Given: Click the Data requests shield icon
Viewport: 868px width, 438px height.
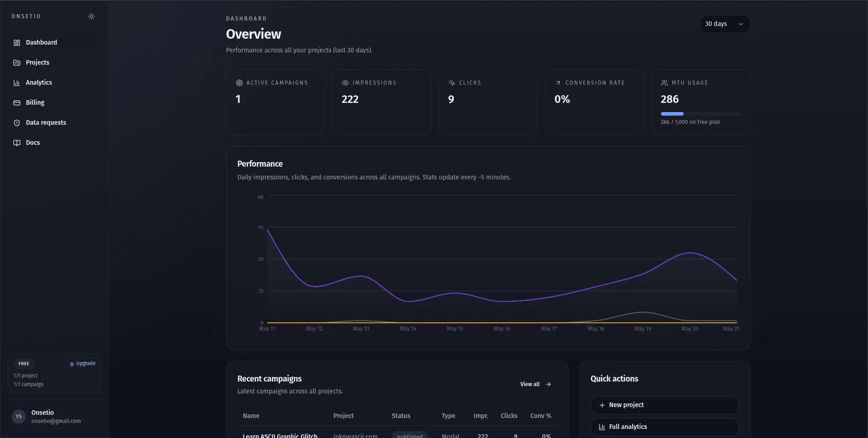Looking at the screenshot, I should coord(17,123).
